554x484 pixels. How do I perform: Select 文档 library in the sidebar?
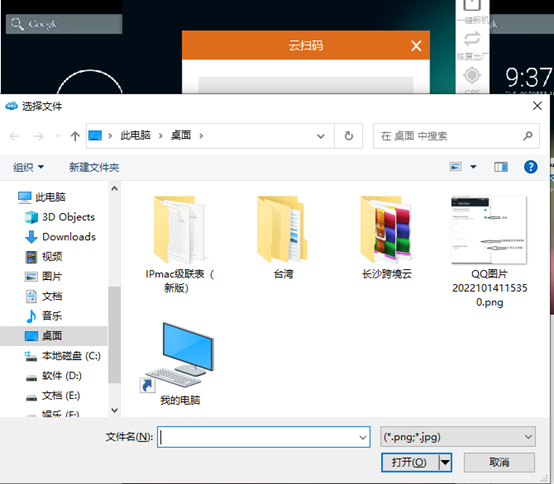[44, 296]
